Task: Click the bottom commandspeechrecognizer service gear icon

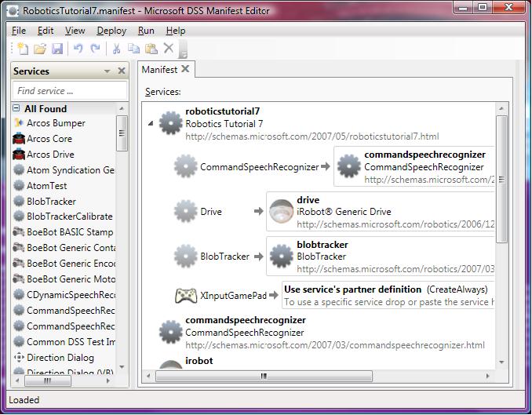Action: click(x=170, y=332)
